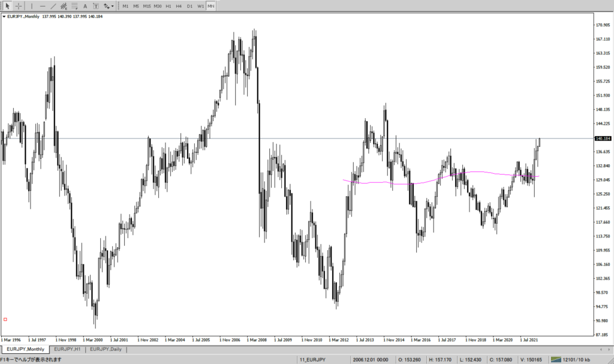Pick the trendline drawing tool
The height and width of the screenshot is (364, 614).
click(53, 5)
